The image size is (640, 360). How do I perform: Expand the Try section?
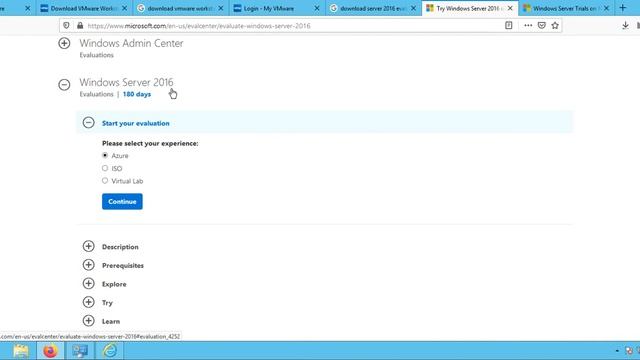pos(89,302)
